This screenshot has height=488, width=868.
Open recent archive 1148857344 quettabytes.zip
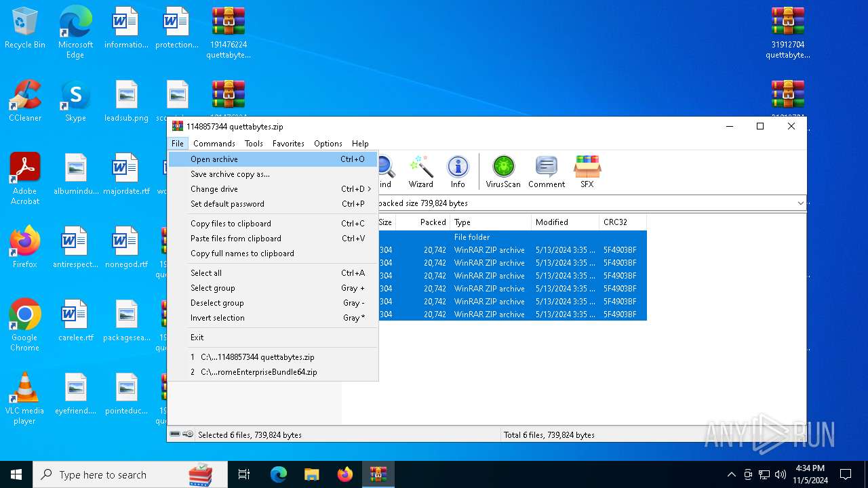click(272, 357)
